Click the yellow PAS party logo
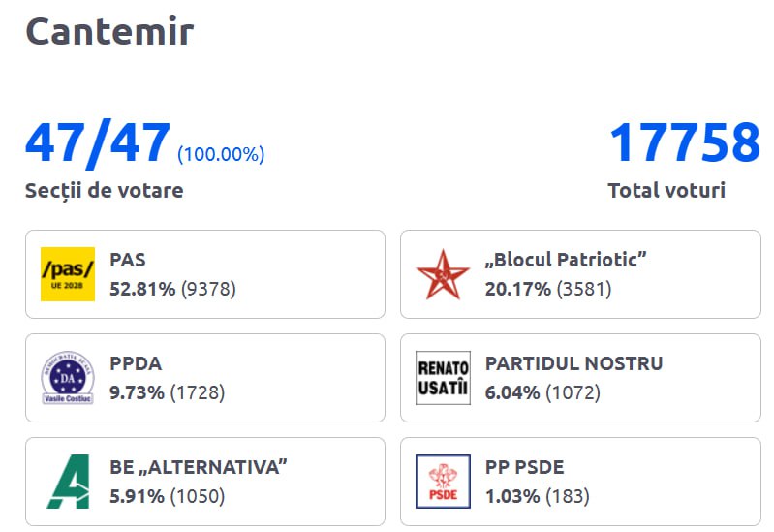The image size is (774, 532). (68, 274)
